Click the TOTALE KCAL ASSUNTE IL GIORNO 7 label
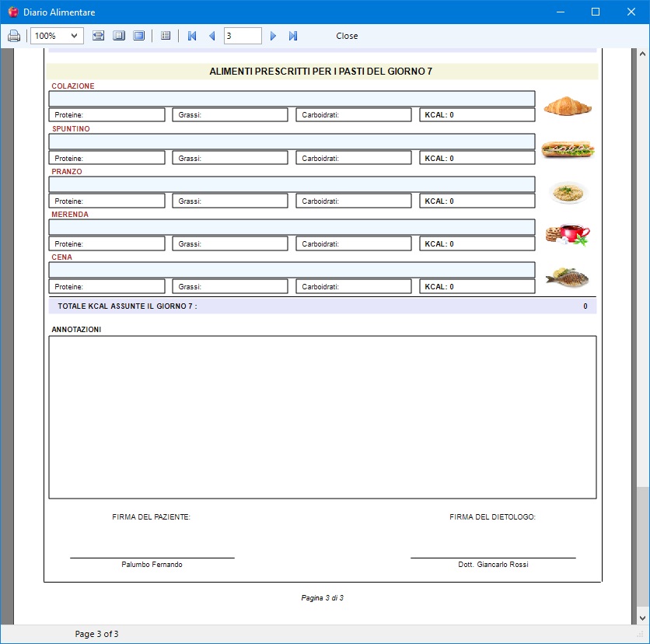The image size is (650, 644). pos(128,306)
